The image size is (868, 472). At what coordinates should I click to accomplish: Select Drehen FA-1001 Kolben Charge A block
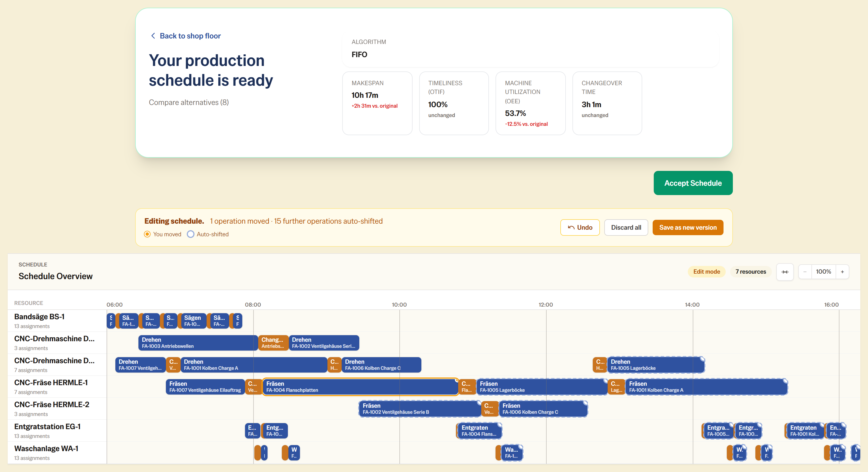pos(254,365)
